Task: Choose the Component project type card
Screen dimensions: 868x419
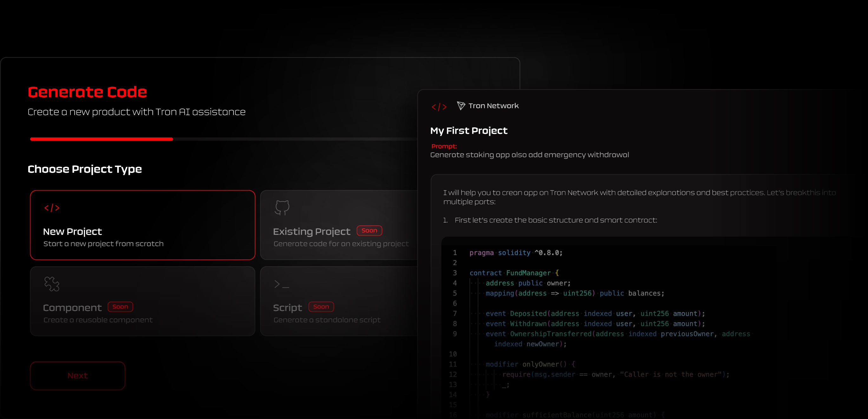Action: [x=142, y=301]
